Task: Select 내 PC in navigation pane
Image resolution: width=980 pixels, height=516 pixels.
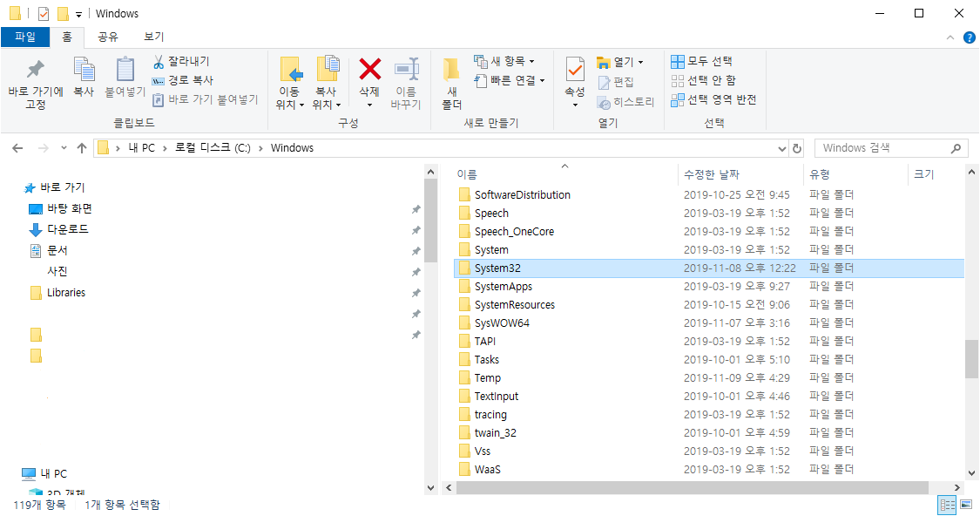Action: pyautogui.click(x=44, y=473)
